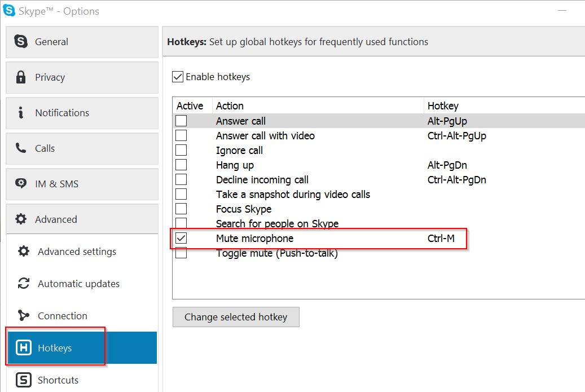Click the Shortcuts S icon

click(x=24, y=380)
